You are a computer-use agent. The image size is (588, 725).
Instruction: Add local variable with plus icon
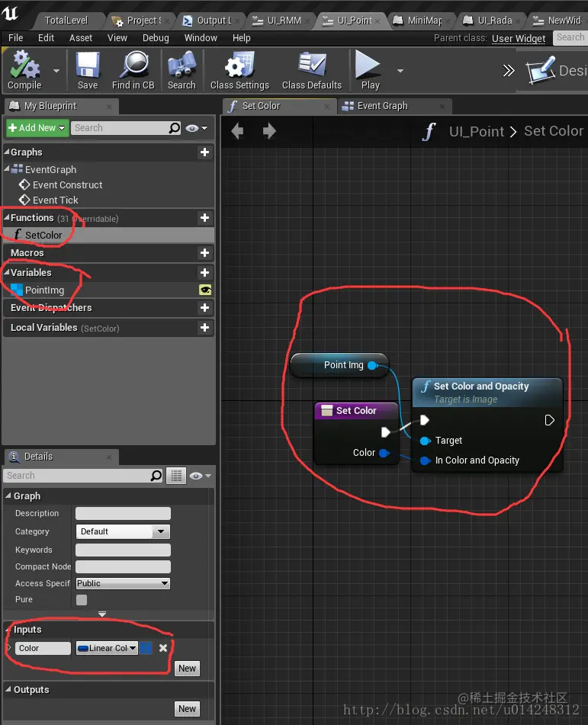pos(204,328)
